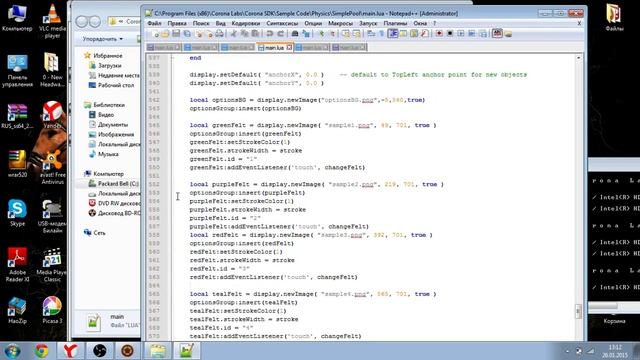Click the Playback macro icon
Image resolution: width=640 pixels, height=360 pixels.
coord(461,34)
